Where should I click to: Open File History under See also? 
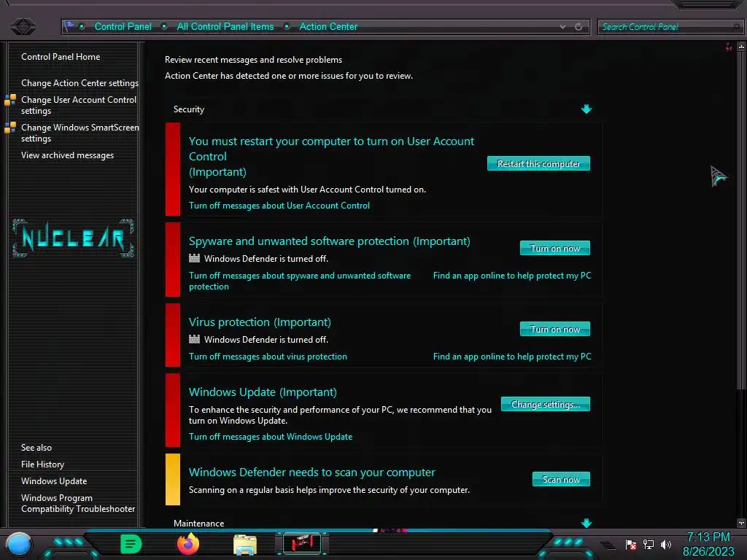coord(42,464)
